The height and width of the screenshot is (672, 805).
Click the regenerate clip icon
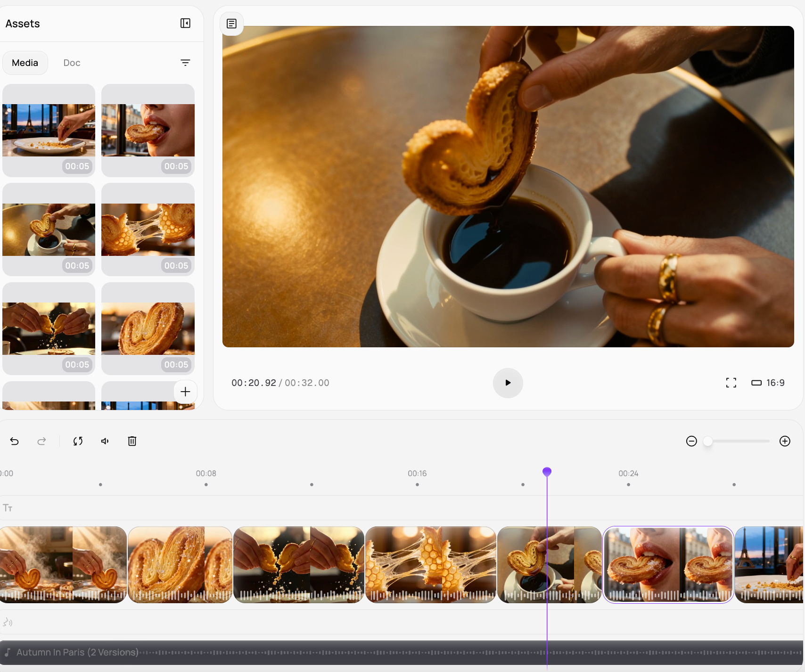78,441
